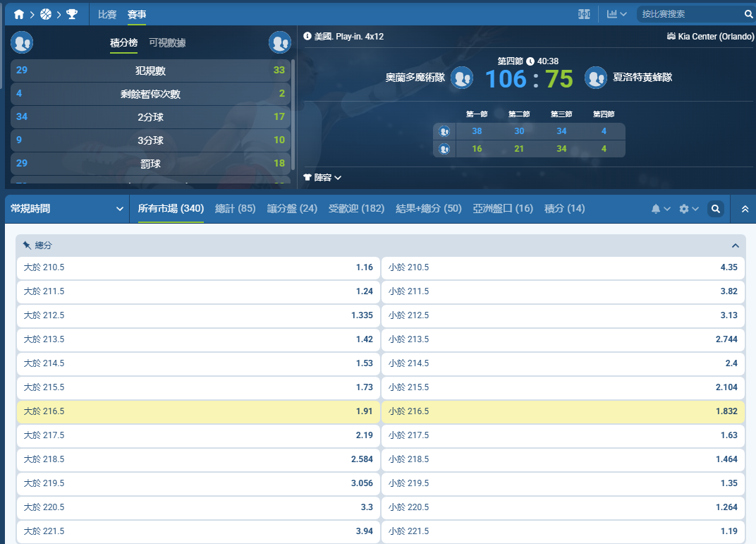Screen dimensions: 756x544
Task: Expand the 陣容 lineup section
Action: 322,178
